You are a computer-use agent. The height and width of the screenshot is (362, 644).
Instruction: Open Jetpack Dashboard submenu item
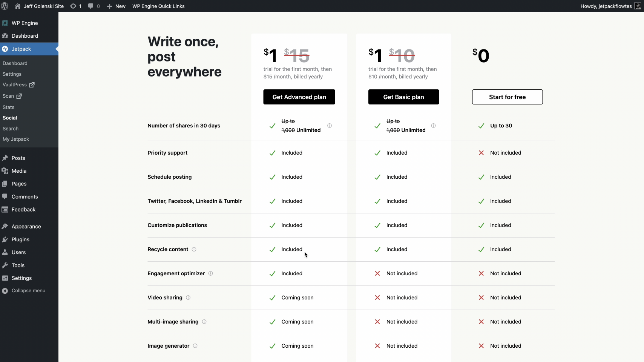(15, 63)
